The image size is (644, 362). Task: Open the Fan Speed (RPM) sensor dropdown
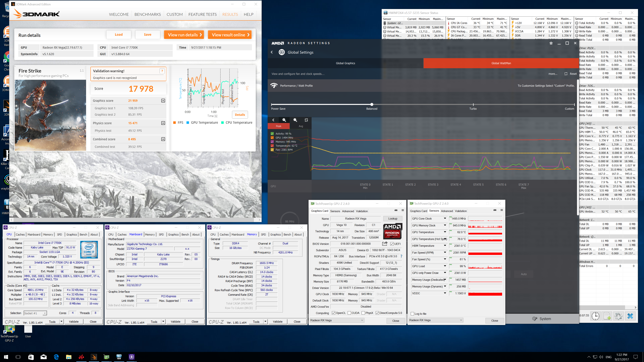(x=445, y=253)
